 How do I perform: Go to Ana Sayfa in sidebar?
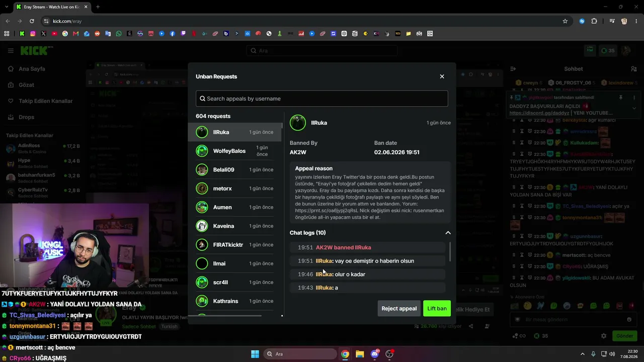pos(27,69)
